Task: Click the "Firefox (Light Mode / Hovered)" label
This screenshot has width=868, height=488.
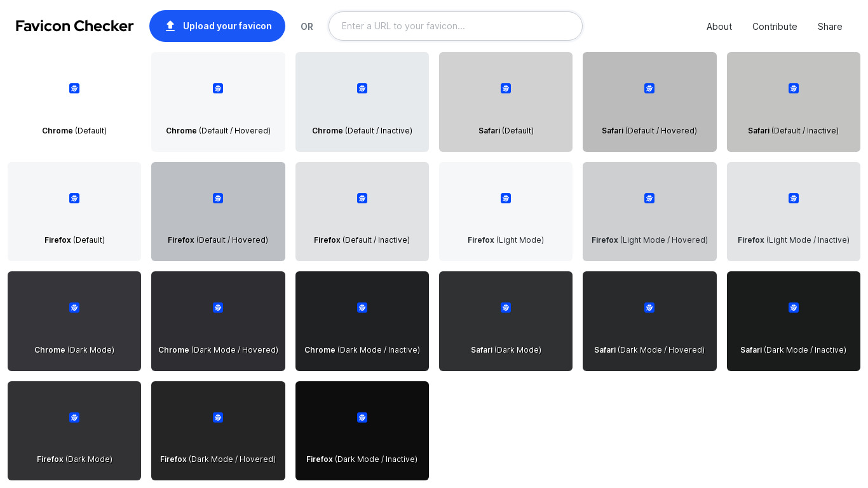Action: coord(649,240)
